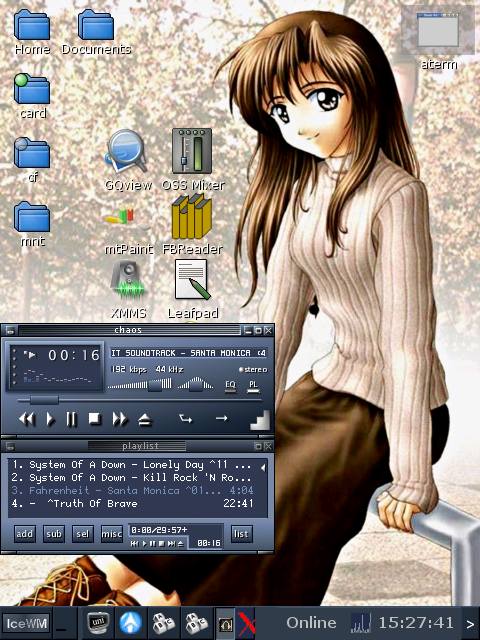Viewport: 480px width, 640px height.
Task: Select playlist entry Truth Of Brave
Action: (x=131, y=503)
